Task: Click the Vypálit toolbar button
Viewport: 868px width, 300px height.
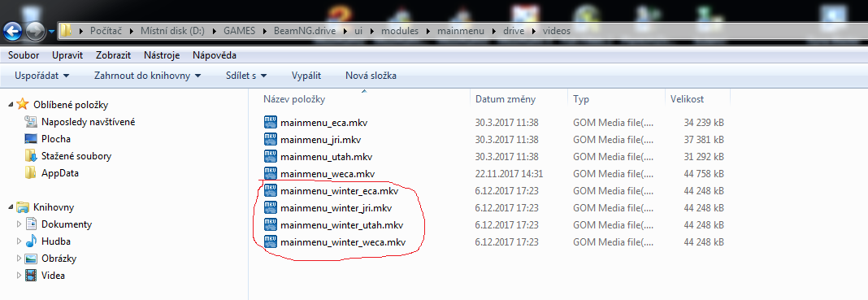Action: [306, 76]
